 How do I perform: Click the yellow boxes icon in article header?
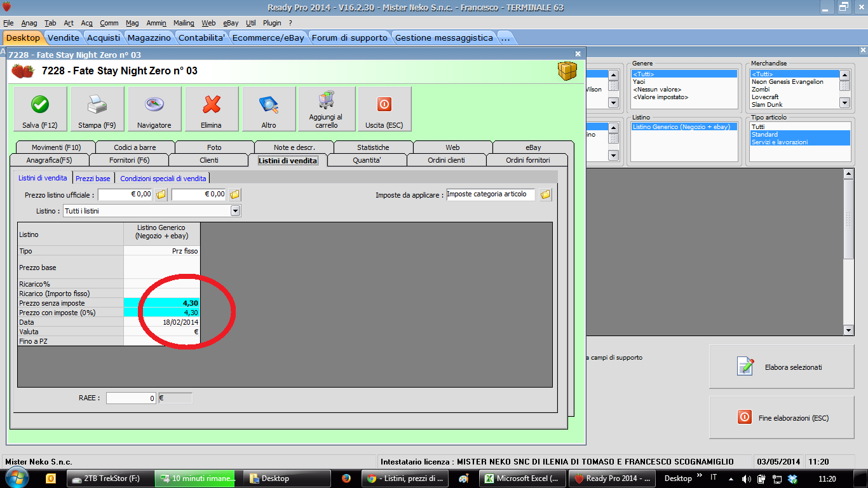click(567, 71)
